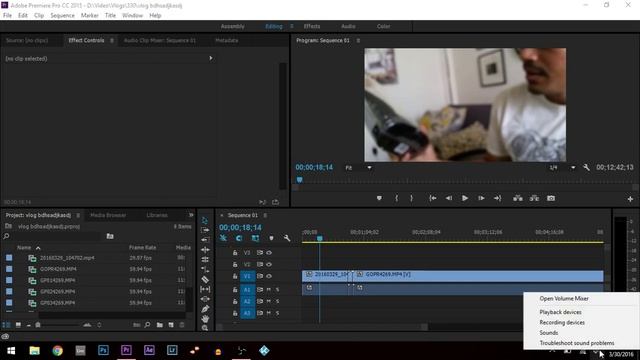640x360 pixels.
Task: Select the Zoom tool
Action: point(205,328)
